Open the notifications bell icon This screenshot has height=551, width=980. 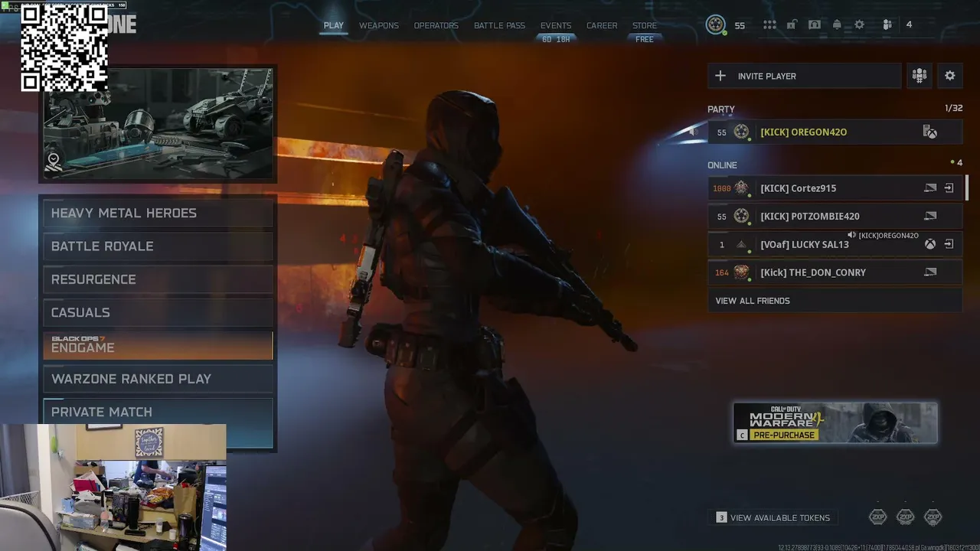tap(837, 24)
